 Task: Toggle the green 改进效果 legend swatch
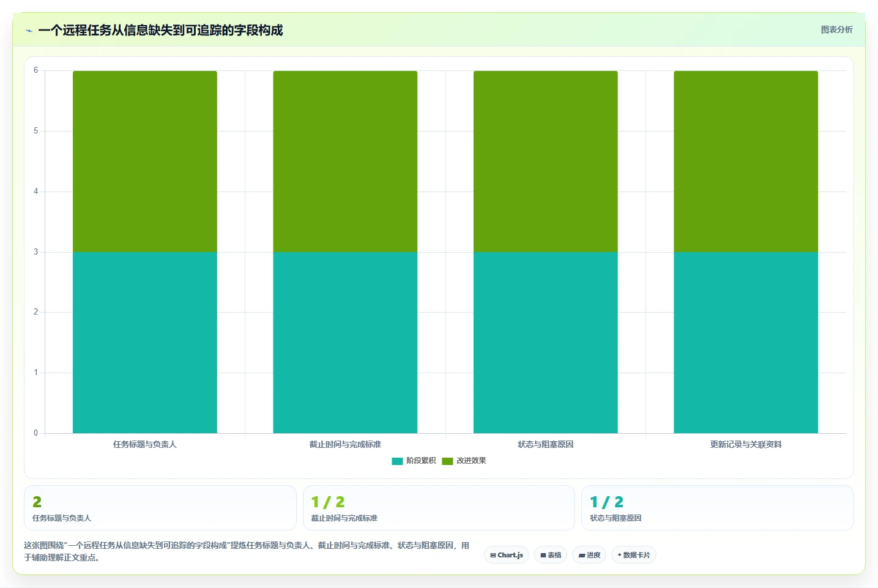pyautogui.click(x=447, y=461)
